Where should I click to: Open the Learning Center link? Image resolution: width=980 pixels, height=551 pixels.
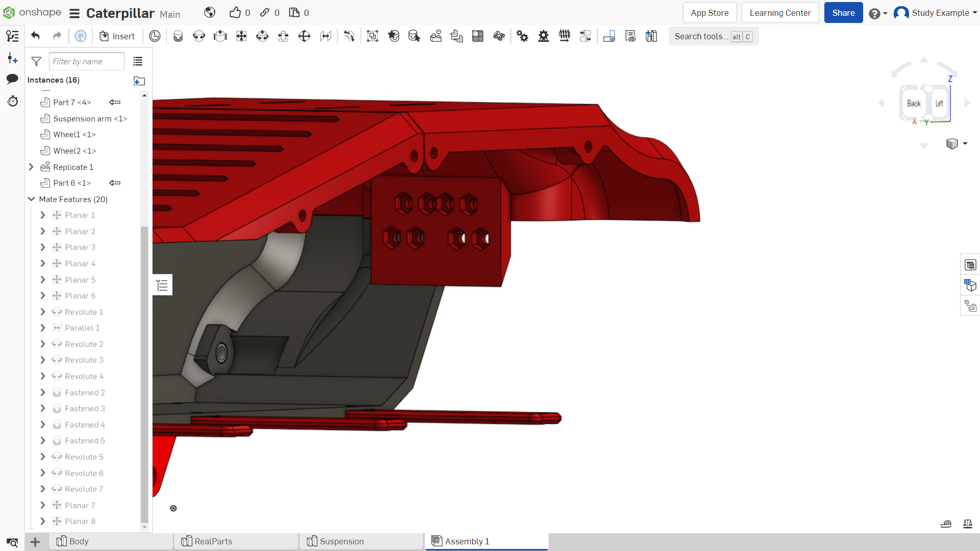[x=780, y=13]
